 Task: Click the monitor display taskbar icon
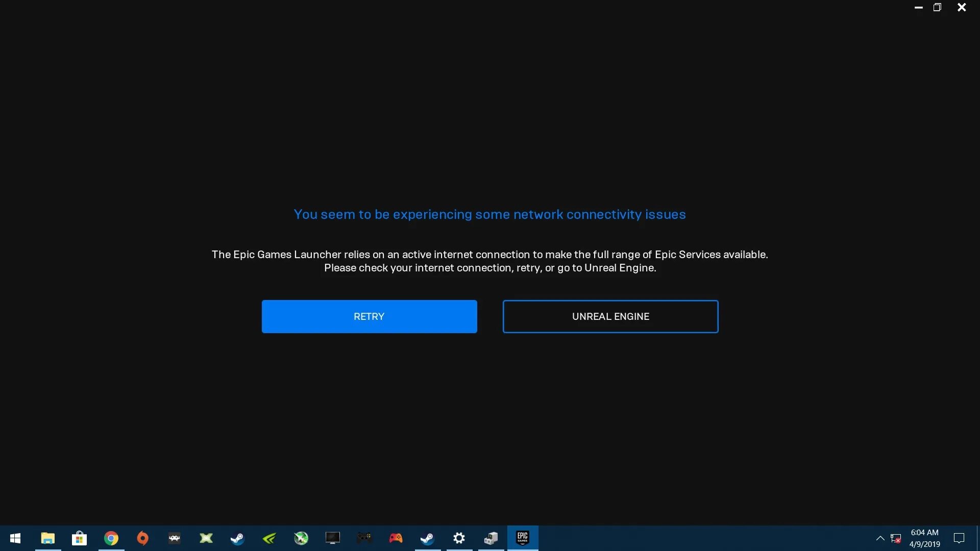[x=333, y=538]
